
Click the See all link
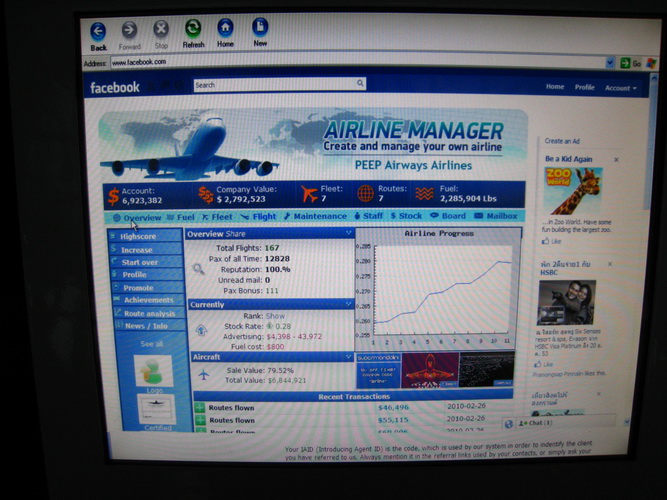point(151,344)
